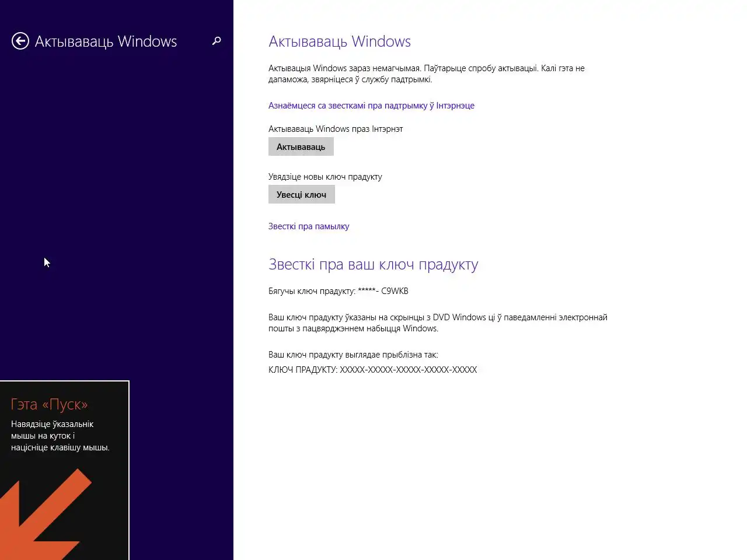The width and height of the screenshot is (747, 560).
Task: Click the Гэта «Пуск» tip title
Action: click(50, 404)
